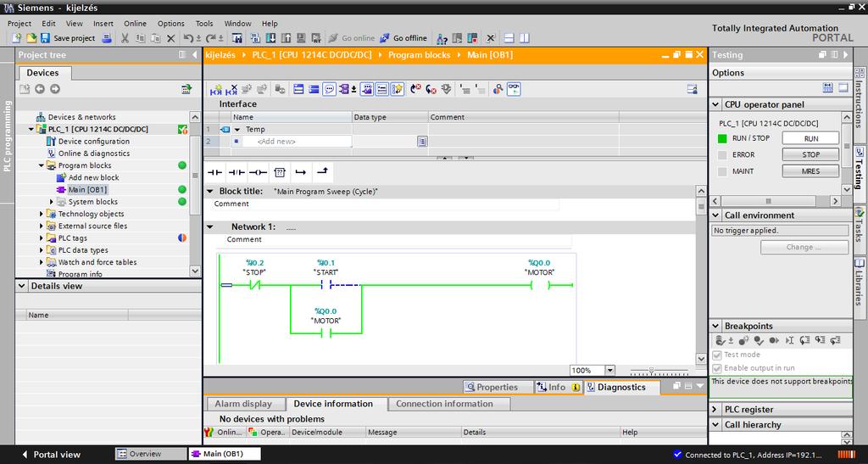Collapse the PLC_1 tree node
The width and height of the screenshot is (868, 464).
coord(31,129)
